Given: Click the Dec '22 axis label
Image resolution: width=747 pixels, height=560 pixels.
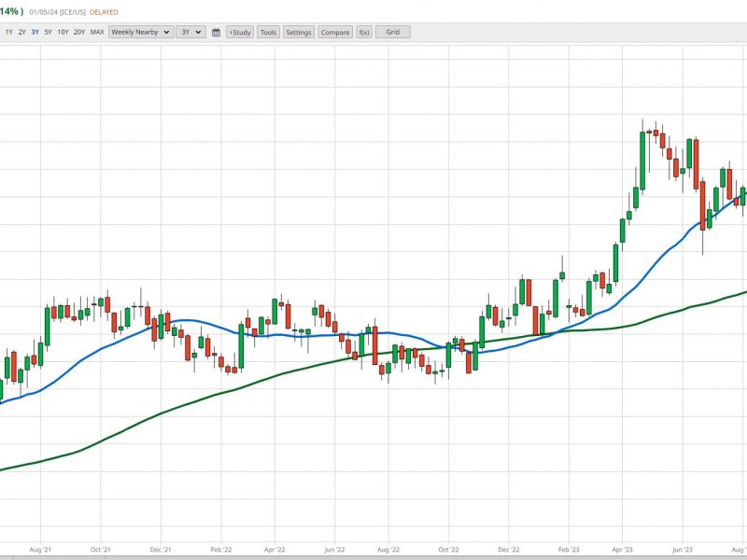Looking at the screenshot, I should (509, 550).
